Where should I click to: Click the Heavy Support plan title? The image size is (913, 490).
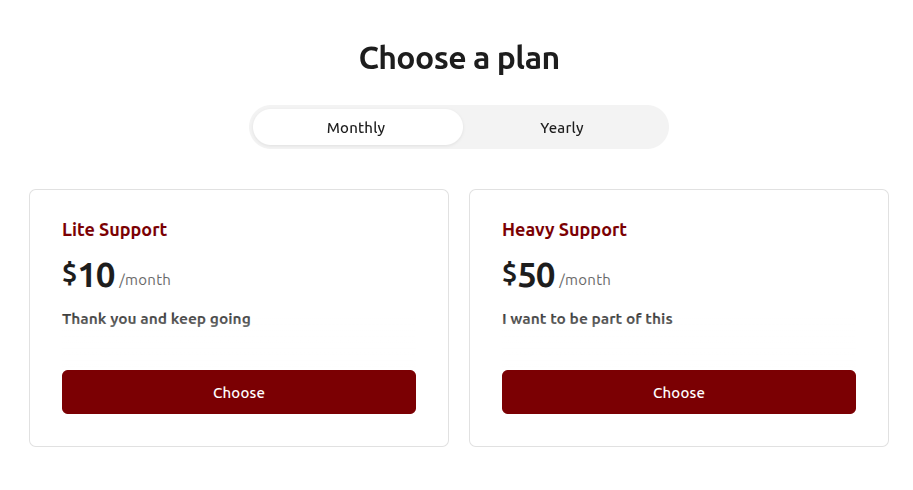click(x=564, y=230)
